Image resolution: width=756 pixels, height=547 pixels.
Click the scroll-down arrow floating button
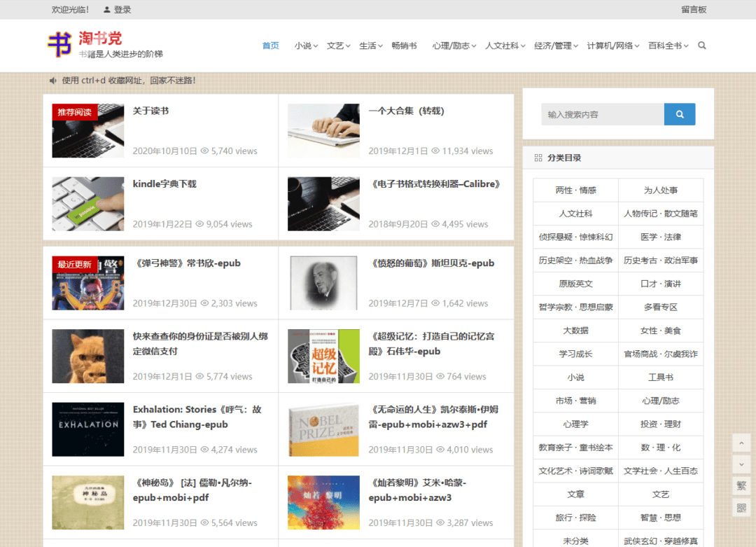coord(741,464)
